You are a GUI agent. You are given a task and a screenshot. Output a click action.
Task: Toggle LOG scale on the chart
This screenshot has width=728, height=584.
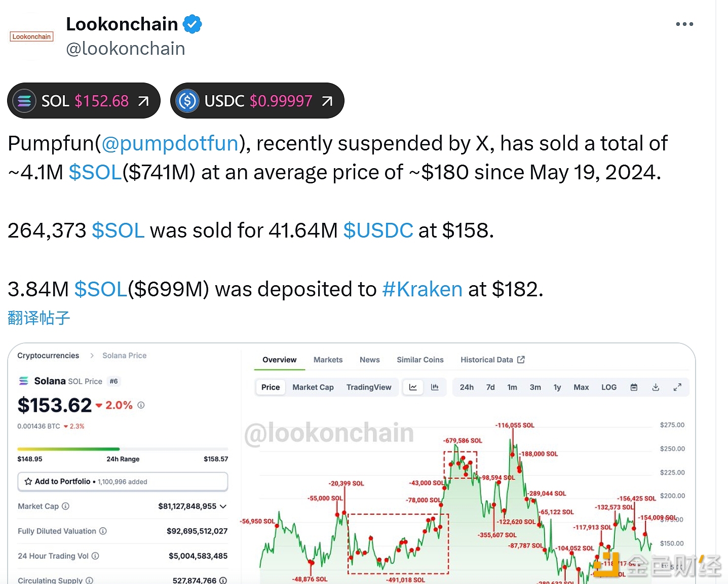pos(609,387)
